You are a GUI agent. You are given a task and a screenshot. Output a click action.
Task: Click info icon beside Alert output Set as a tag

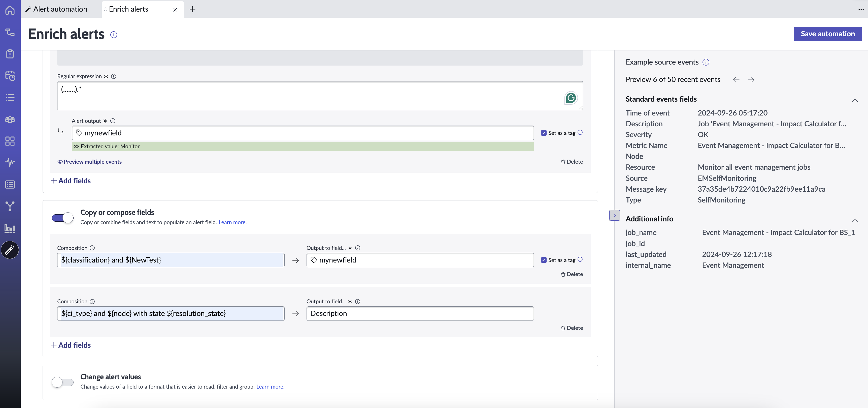580,133
